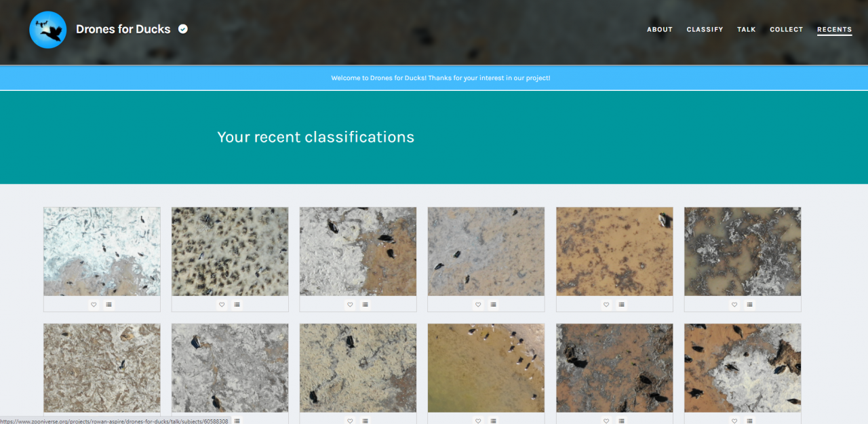This screenshot has width=868, height=424.
Task: Open the gray-beige thumbnail with three ducks
Action: click(x=486, y=251)
